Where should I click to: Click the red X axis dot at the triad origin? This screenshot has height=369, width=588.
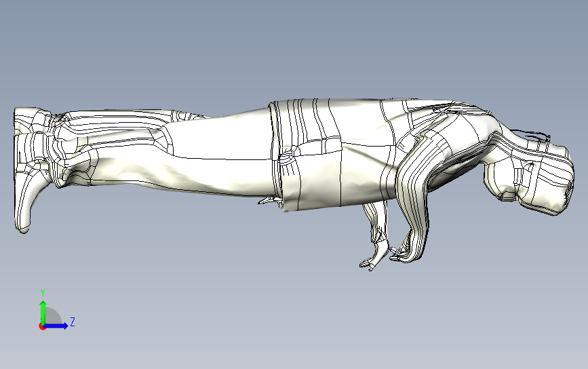point(42,327)
